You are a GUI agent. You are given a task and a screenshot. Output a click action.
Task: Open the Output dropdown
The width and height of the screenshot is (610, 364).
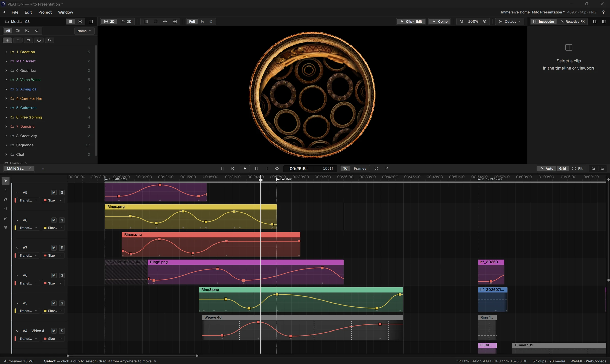tap(510, 22)
